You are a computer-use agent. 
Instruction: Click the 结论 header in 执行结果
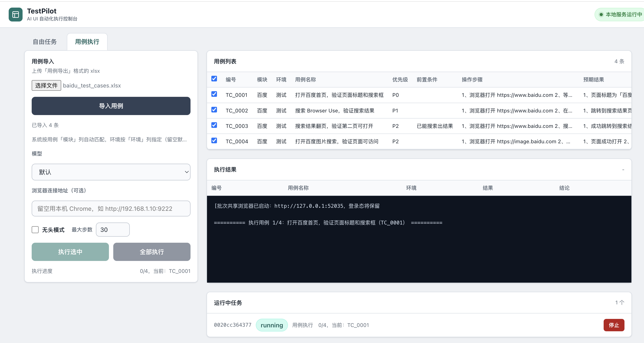(564, 188)
